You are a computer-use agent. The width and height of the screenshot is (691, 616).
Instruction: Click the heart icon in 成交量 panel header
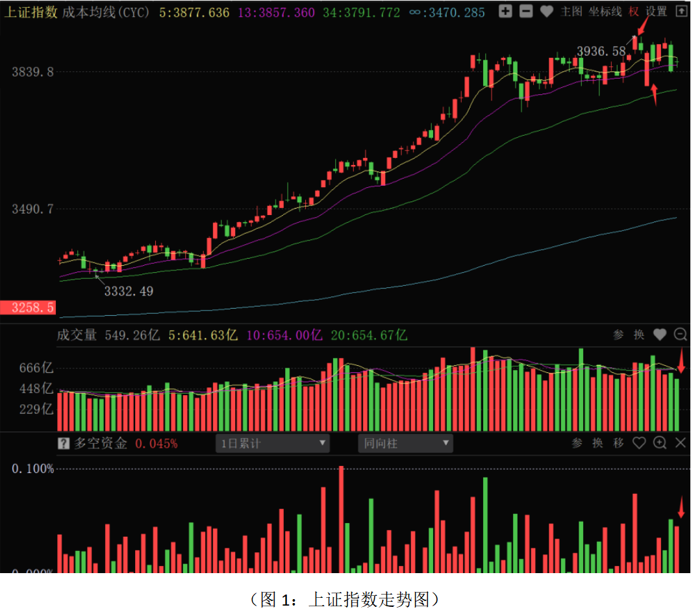click(x=660, y=335)
